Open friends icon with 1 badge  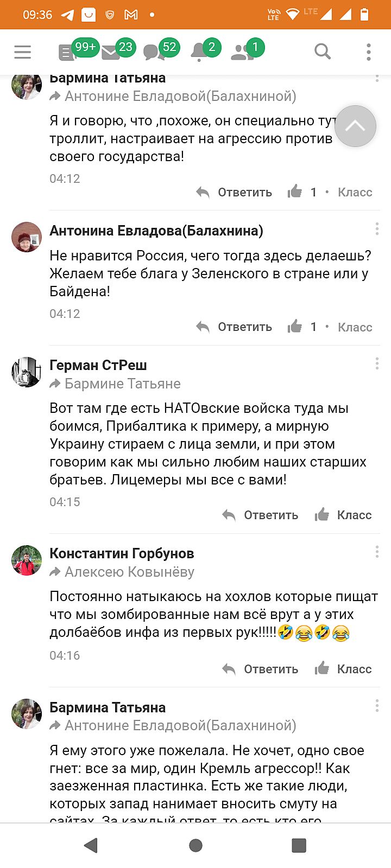(242, 53)
